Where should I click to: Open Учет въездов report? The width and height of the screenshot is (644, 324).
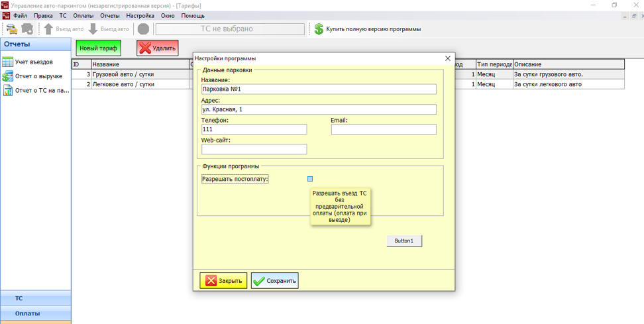(34, 62)
